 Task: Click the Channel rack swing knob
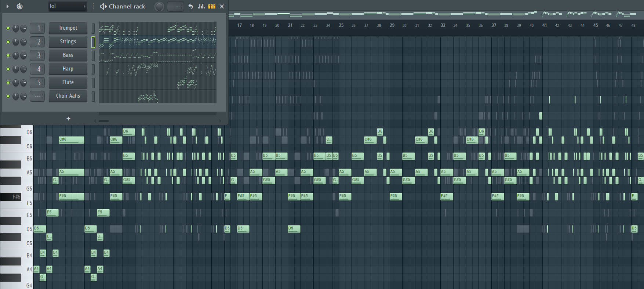pyautogui.click(x=159, y=6)
